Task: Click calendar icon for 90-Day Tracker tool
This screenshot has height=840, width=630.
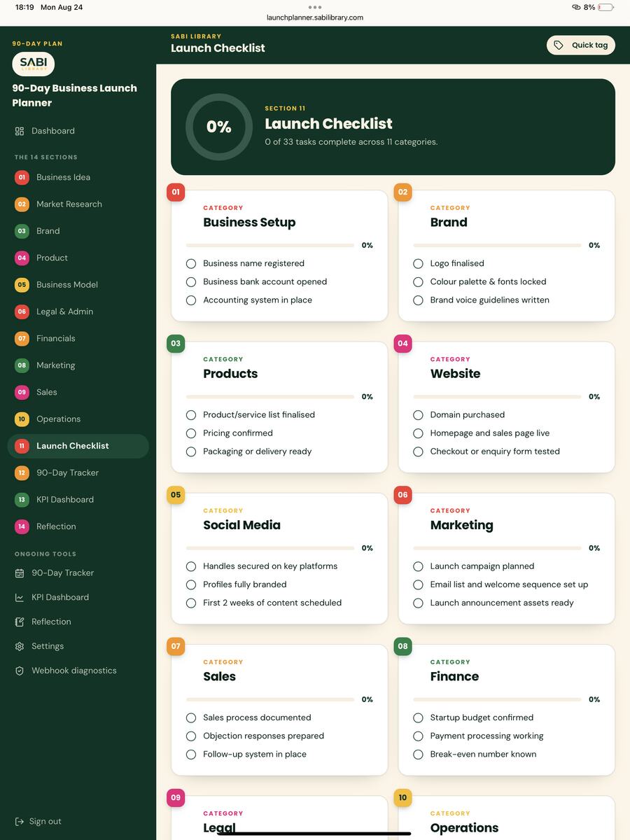Action: [20, 573]
